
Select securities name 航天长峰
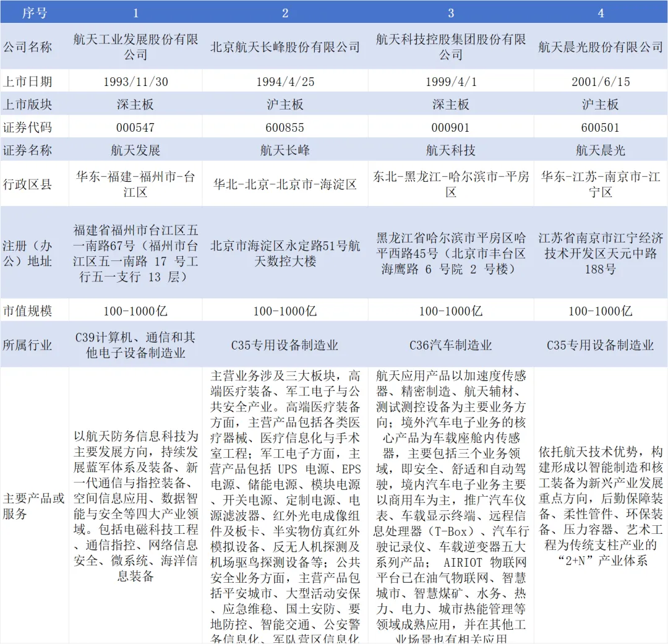285,150
